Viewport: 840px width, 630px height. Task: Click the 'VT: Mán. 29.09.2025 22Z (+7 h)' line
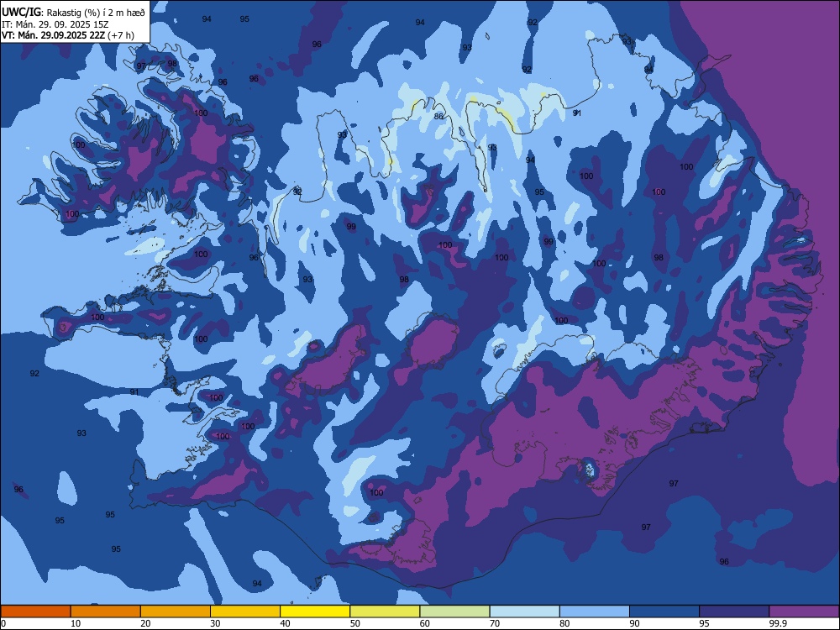click(68, 35)
